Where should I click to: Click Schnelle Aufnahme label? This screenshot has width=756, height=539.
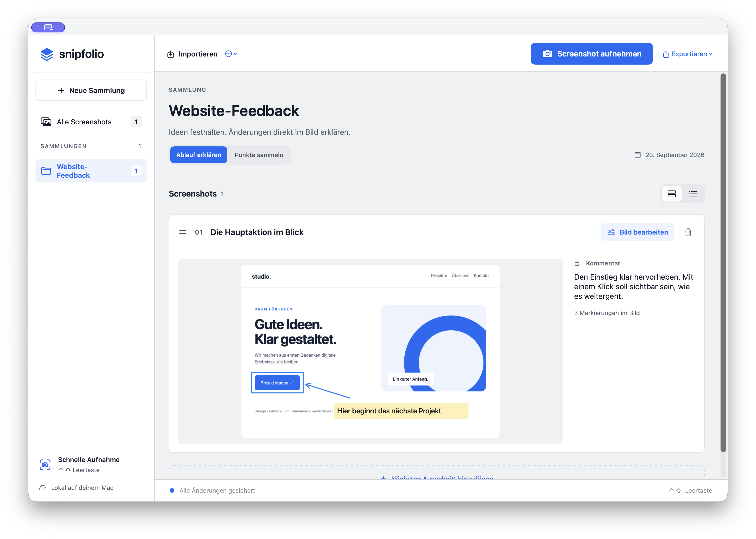(89, 460)
